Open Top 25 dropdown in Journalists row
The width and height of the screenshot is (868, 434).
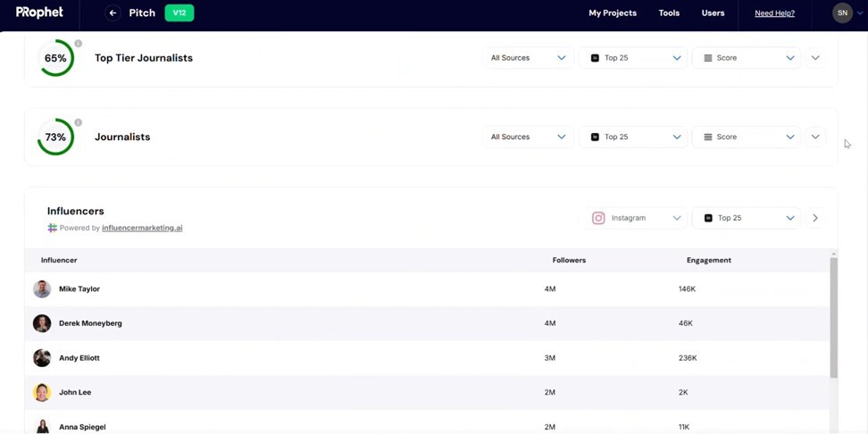click(x=633, y=138)
